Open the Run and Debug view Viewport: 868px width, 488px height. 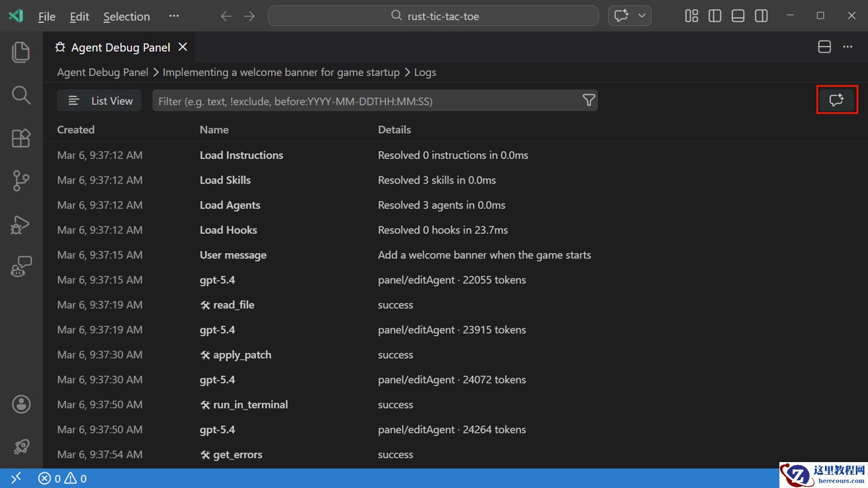(x=21, y=224)
